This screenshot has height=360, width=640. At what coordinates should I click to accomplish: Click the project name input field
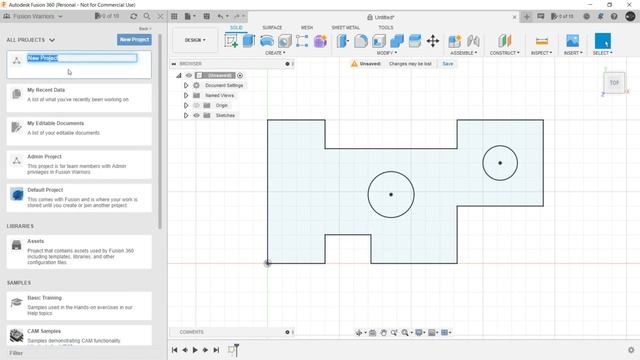[82, 58]
